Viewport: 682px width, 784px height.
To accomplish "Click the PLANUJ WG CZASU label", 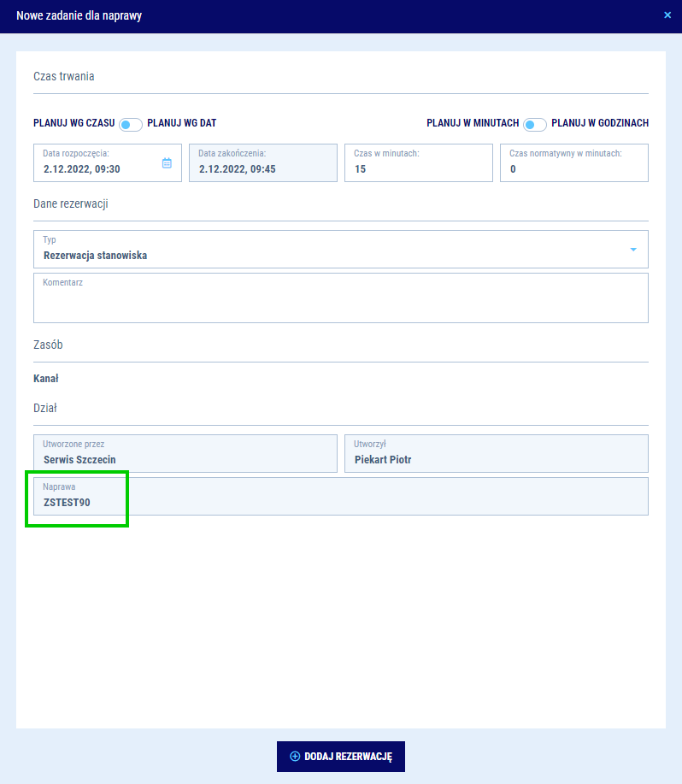I will 73,123.
